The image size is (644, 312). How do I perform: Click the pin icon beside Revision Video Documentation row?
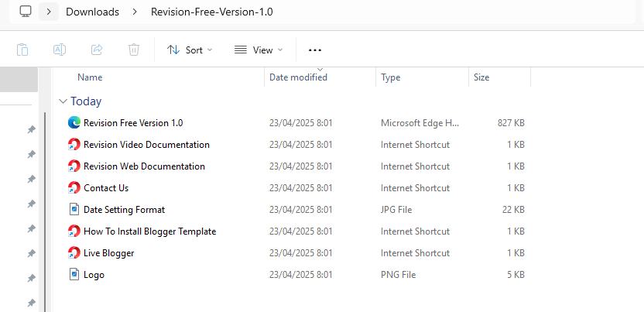coord(31,154)
